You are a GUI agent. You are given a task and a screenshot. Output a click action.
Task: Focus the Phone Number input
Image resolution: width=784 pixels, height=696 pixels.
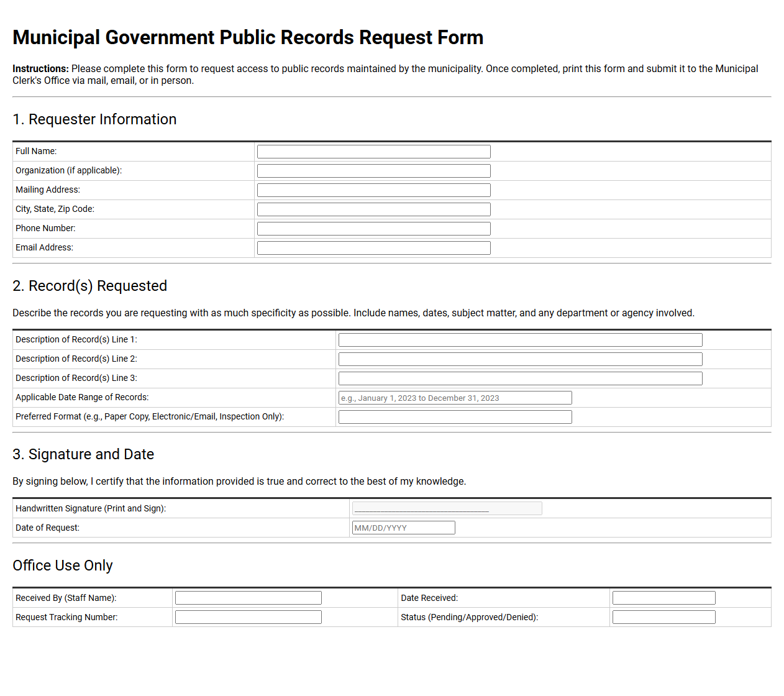click(x=373, y=229)
